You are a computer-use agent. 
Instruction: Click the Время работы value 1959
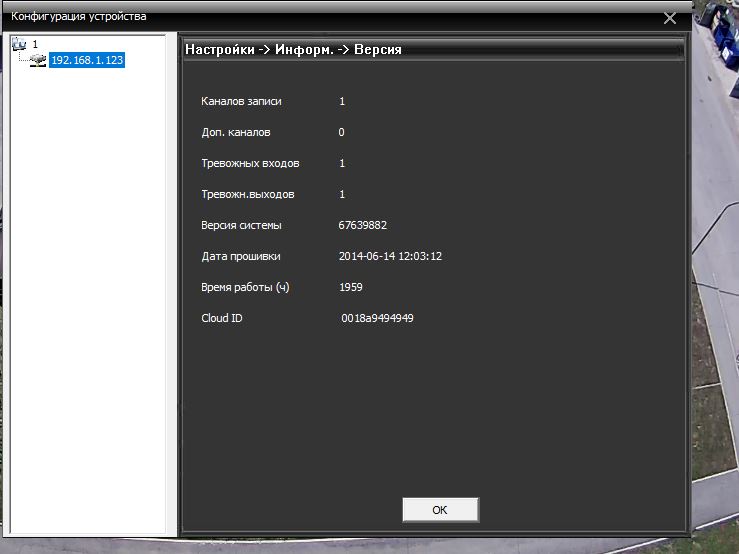(350, 287)
